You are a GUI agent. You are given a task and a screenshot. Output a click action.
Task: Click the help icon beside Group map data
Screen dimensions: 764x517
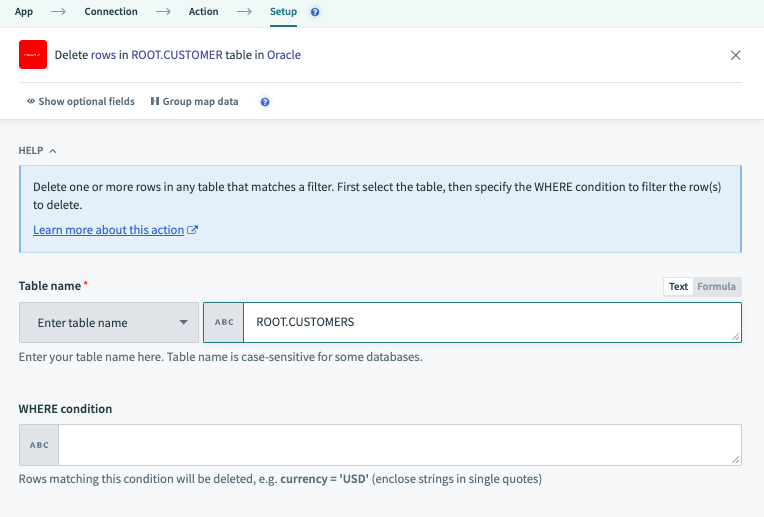click(265, 102)
